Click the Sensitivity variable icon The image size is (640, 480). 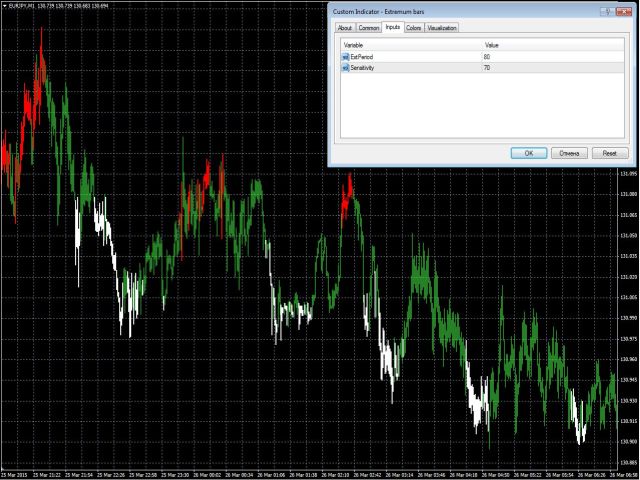(346, 67)
